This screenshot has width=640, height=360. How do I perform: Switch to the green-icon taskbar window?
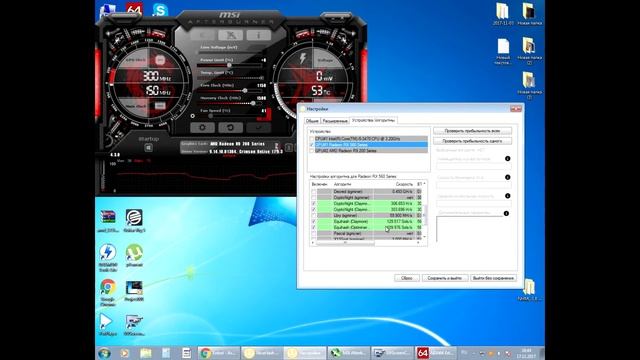348,353
